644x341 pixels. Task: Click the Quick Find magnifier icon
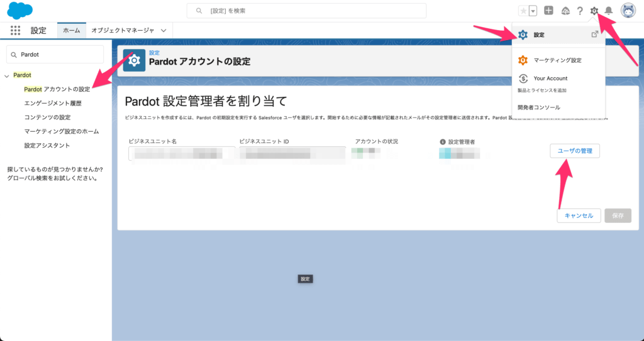pos(14,55)
